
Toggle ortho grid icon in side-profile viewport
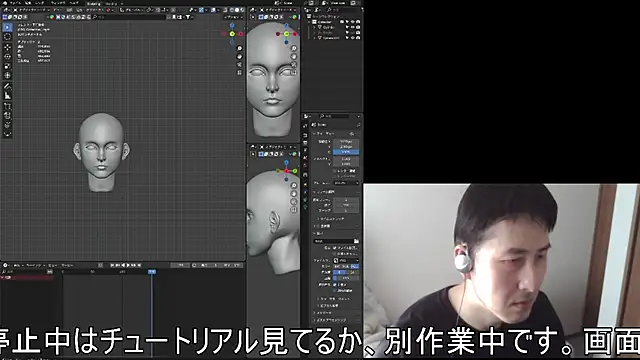pyautogui.click(x=294, y=210)
